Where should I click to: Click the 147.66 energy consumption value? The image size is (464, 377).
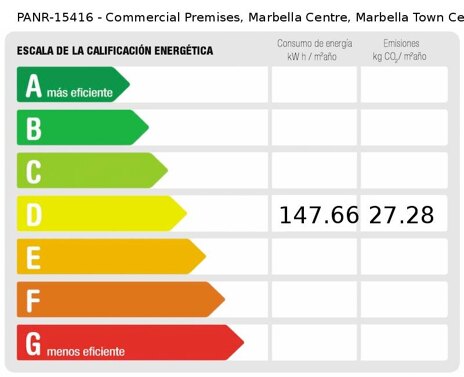tap(319, 215)
